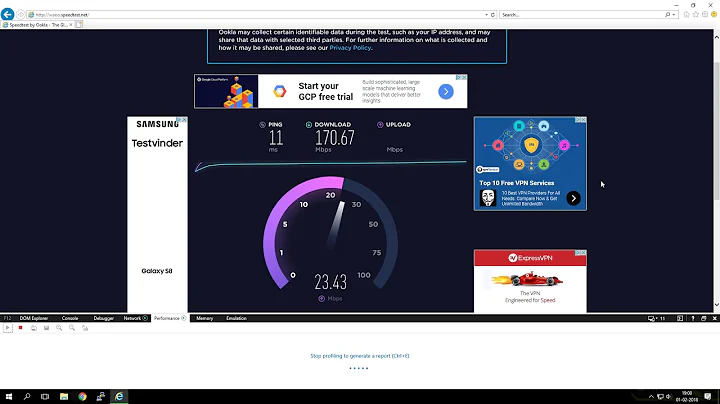
Task: Click the DOWNLOAD result icon
Action: click(x=309, y=125)
